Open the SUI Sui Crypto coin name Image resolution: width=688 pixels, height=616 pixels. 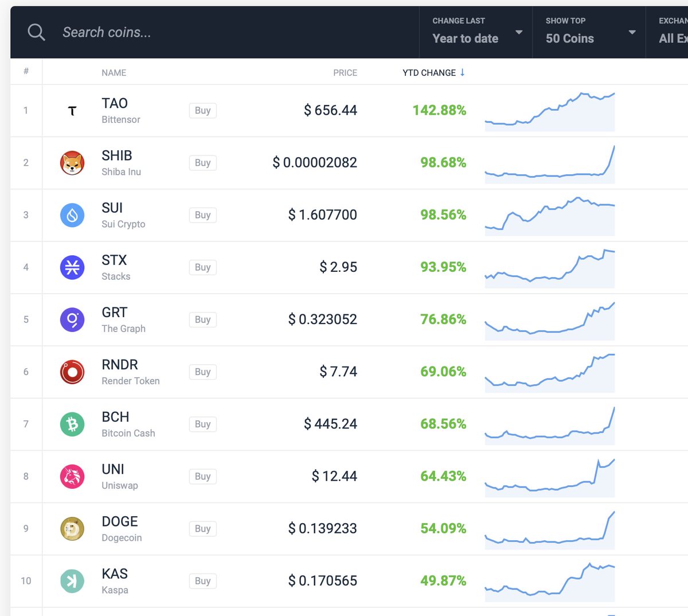click(112, 208)
